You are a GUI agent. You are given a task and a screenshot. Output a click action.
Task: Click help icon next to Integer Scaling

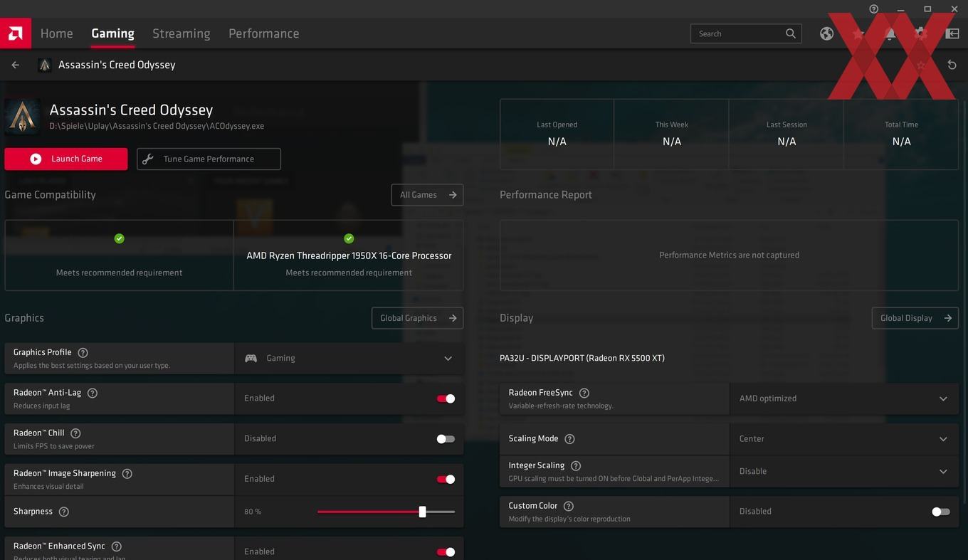point(576,466)
